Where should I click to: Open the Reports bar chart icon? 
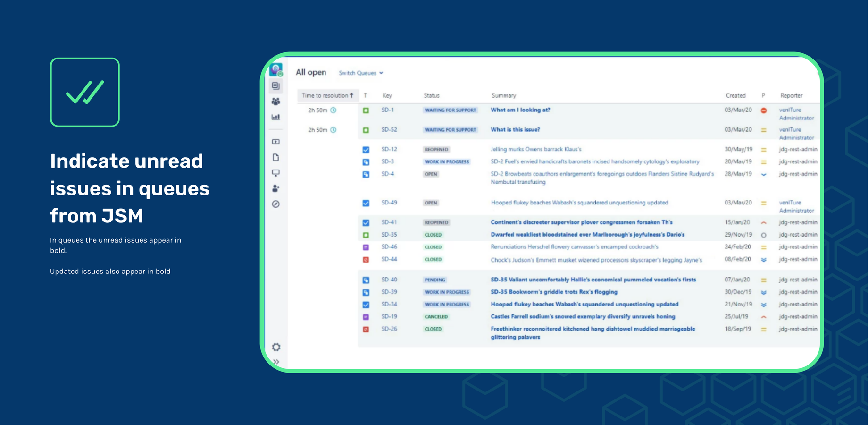pyautogui.click(x=276, y=117)
